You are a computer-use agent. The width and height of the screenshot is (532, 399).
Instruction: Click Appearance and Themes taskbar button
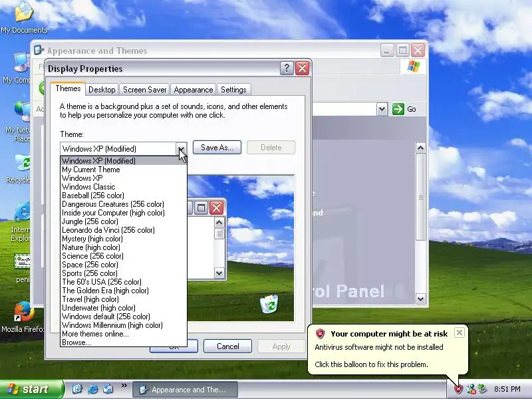pyautogui.click(x=185, y=390)
